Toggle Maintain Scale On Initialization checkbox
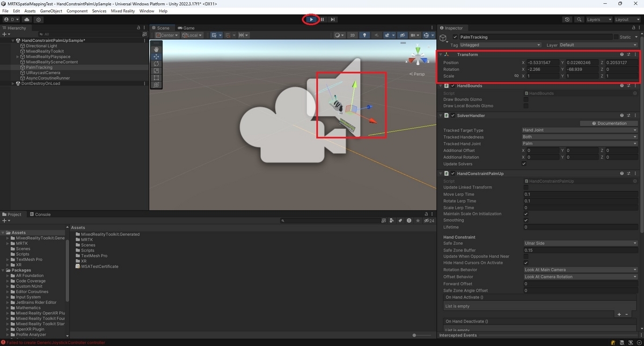Image resolution: width=644 pixels, height=346 pixels. (526, 214)
